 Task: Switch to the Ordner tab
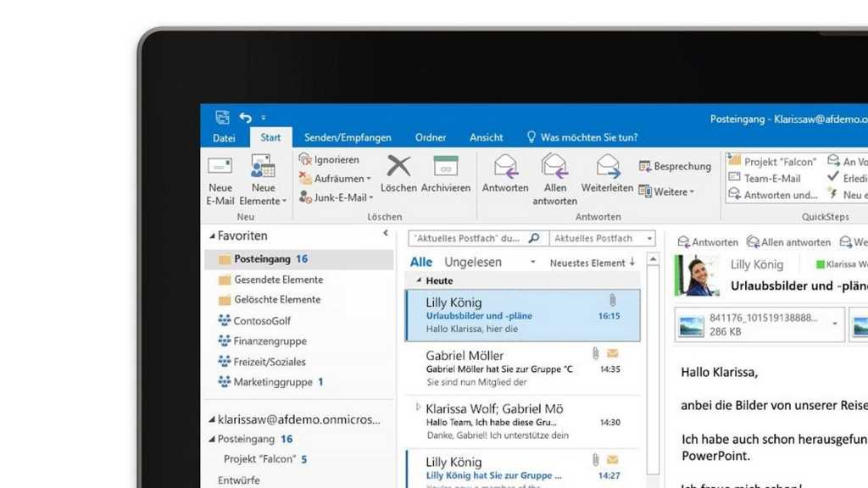(430, 137)
